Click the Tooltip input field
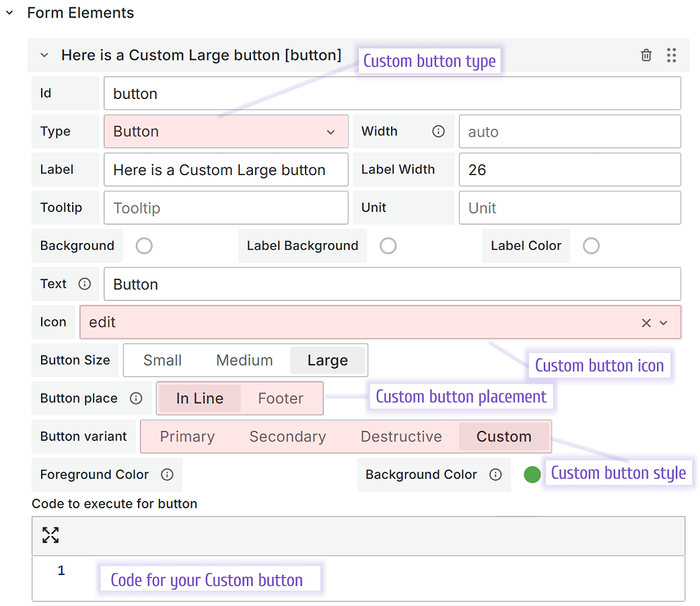The height and width of the screenshot is (606, 700). pos(226,207)
